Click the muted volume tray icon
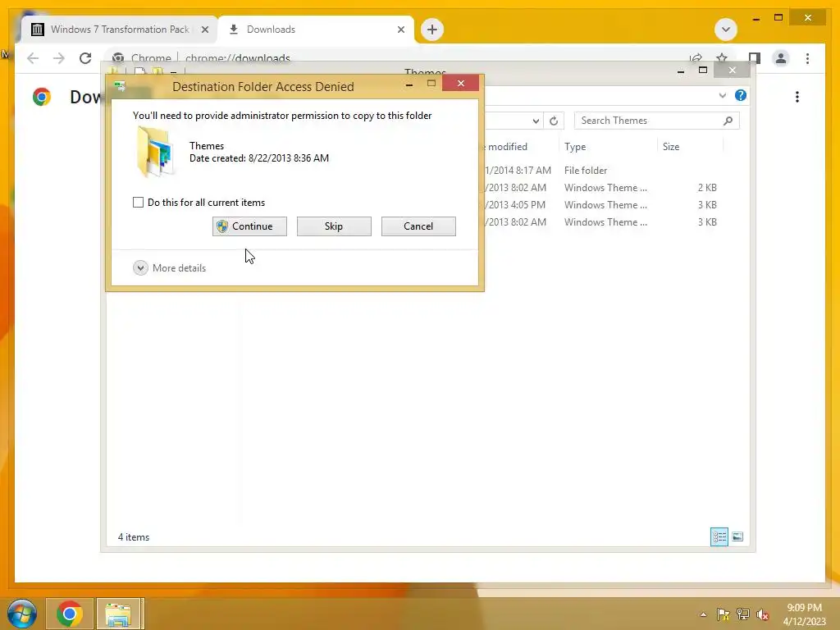 [763, 614]
